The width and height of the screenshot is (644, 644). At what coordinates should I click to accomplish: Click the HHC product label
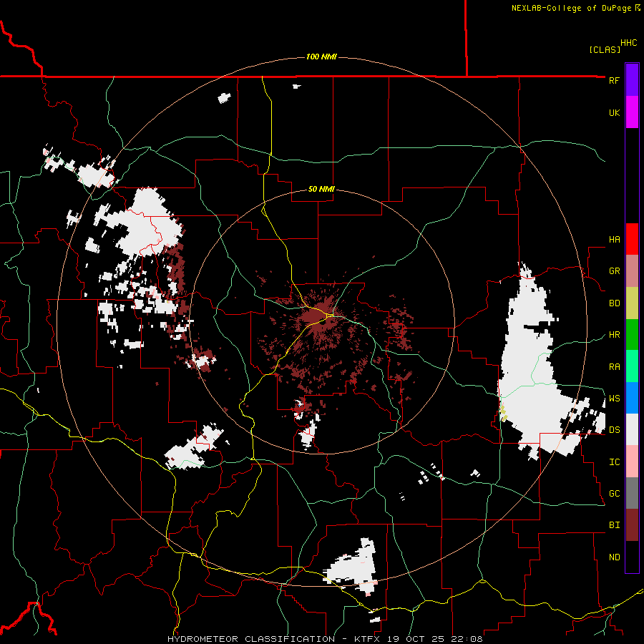[x=629, y=43]
